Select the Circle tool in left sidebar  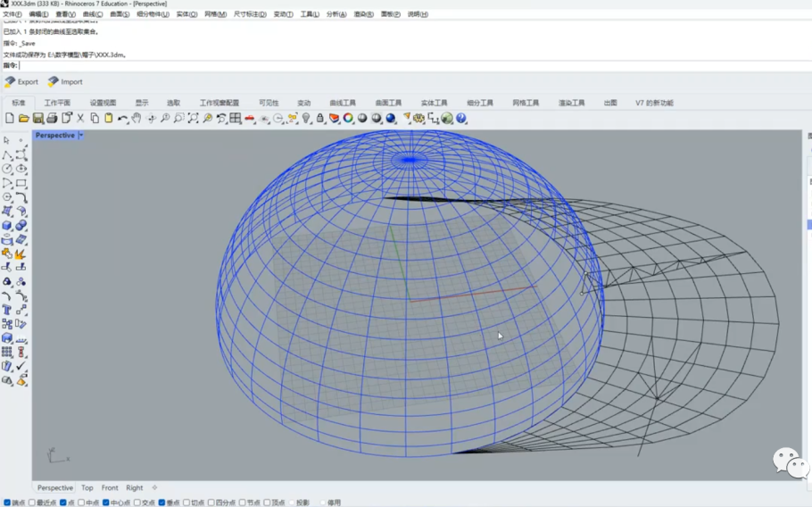[x=7, y=169]
